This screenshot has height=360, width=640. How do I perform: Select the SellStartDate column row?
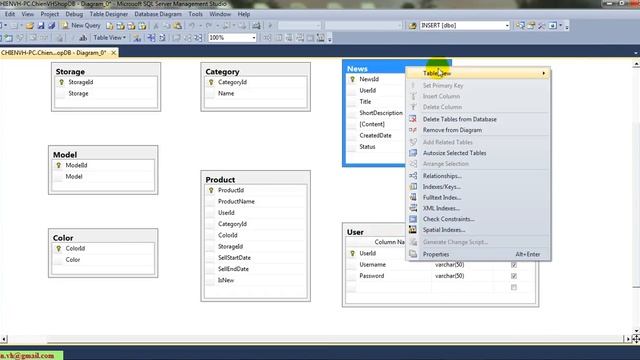tap(256, 258)
